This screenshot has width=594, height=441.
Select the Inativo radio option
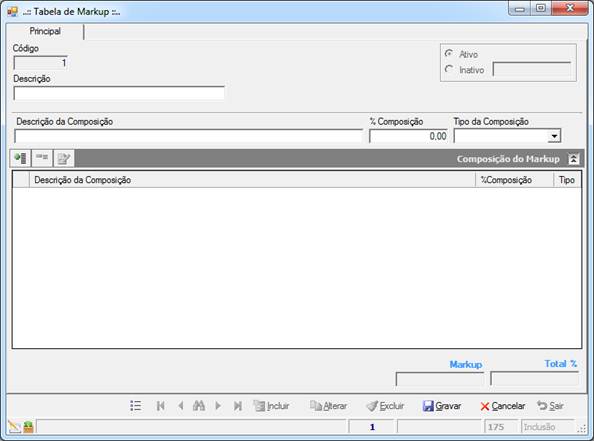point(449,69)
